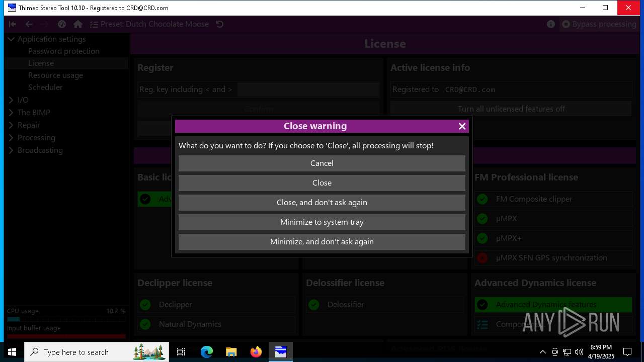Click the µMPX SFN GPS synchronization label
Image resolution: width=644 pixels, height=362 pixels.
pos(551,258)
